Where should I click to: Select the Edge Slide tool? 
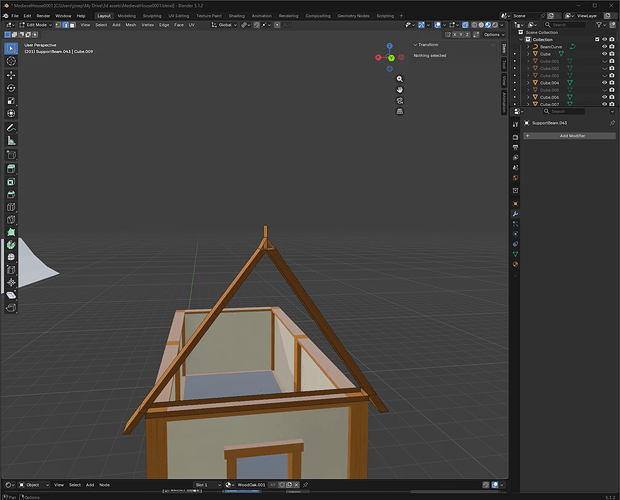pos(11,270)
